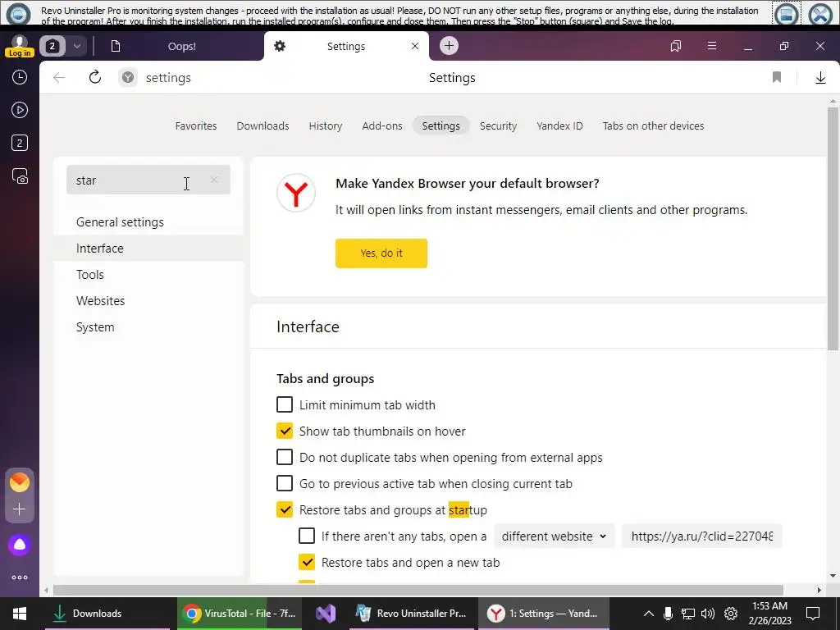Image resolution: width=840 pixels, height=630 pixels.
Task: Select Interface in left menu
Action: click(148, 249)
